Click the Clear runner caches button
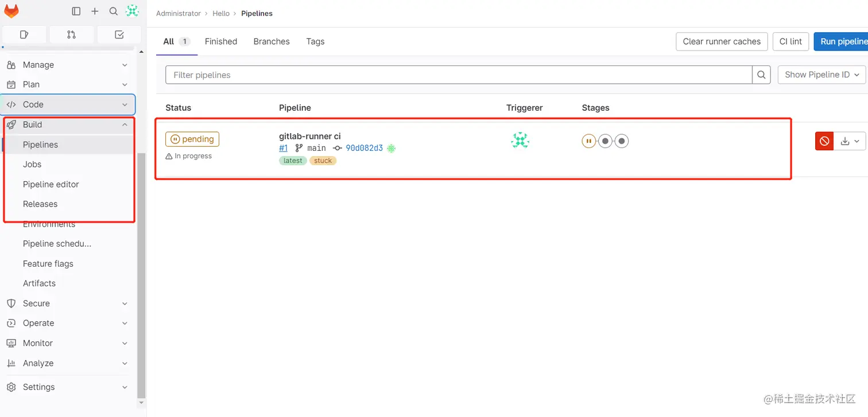This screenshot has height=417, width=868. 722,41
